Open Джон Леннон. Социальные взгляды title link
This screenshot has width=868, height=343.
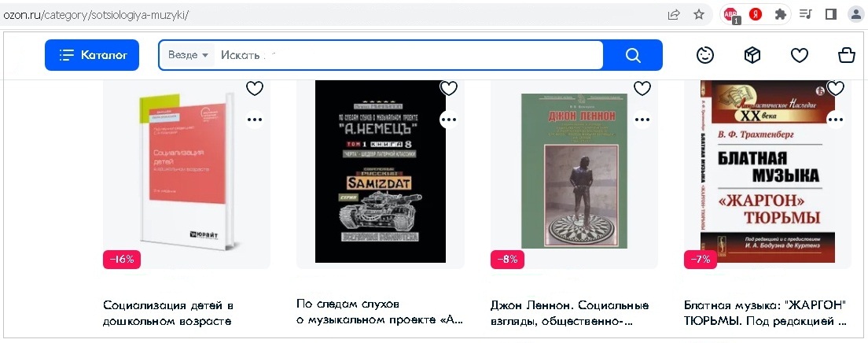pyautogui.click(x=569, y=313)
